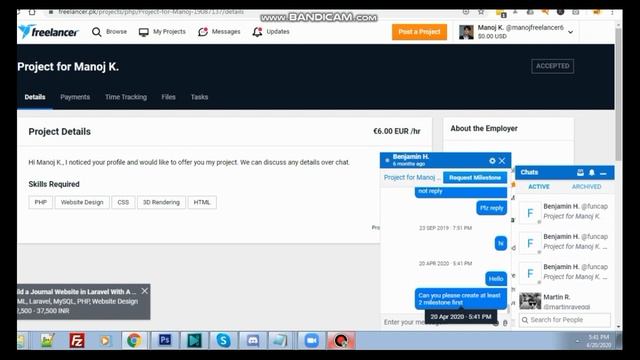Open the Files tab
The width and height of the screenshot is (640, 360).
[168, 97]
